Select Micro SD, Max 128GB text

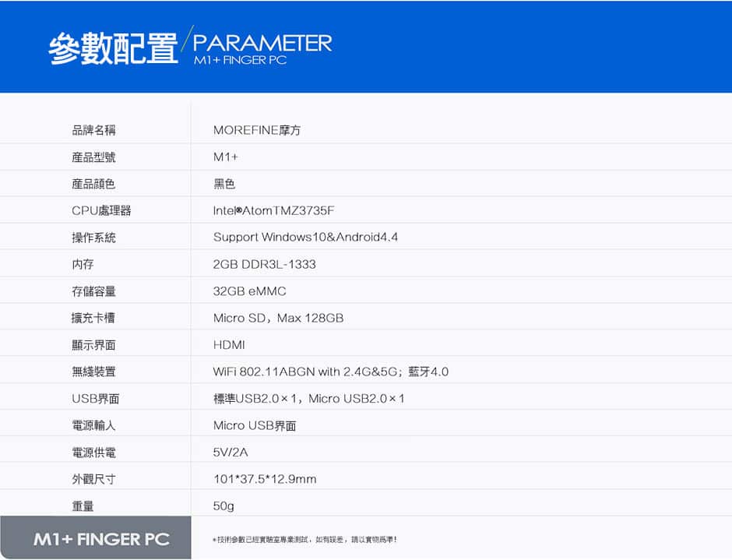point(278,318)
